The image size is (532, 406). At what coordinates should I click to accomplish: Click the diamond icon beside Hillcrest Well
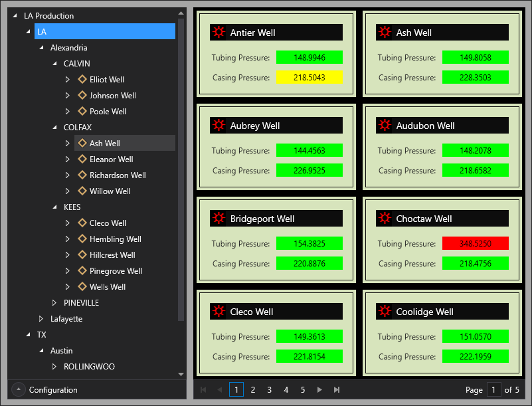pos(82,254)
